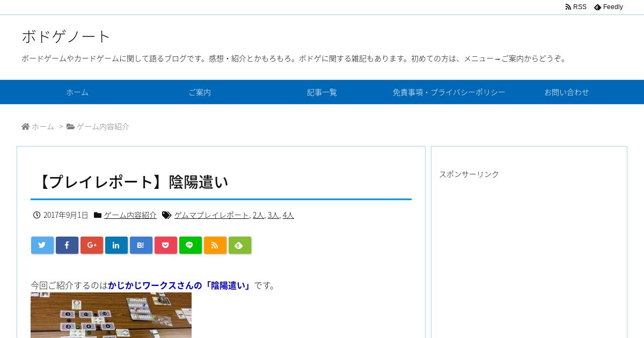The width and height of the screenshot is (644, 338).
Task: Click ゲーム内容紹介 in the breadcrumb
Action: coord(103,127)
